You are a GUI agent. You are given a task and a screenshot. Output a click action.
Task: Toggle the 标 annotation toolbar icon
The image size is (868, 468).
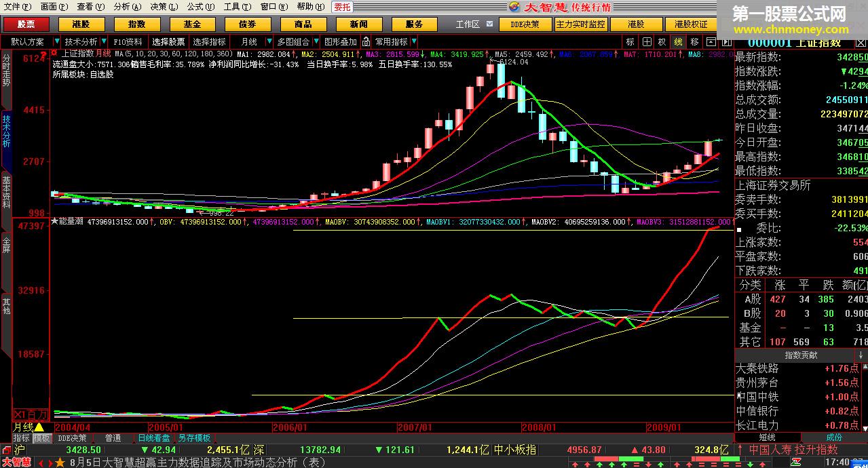click(630, 42)
